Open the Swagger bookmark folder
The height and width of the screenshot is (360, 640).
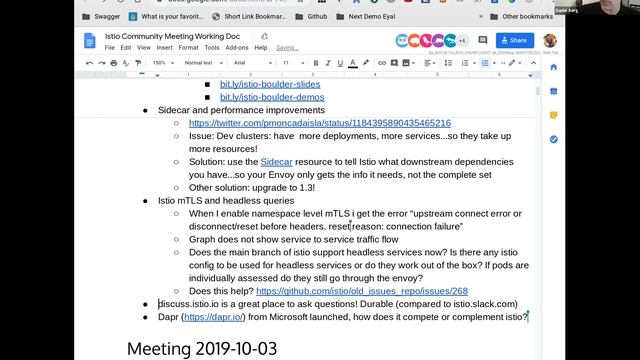[101, 17]
